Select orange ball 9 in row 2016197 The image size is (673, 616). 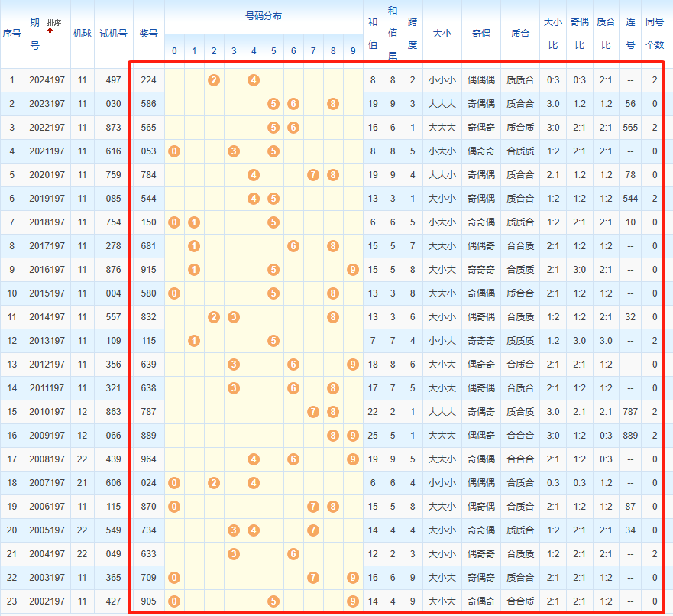click(x=352, y=270)
